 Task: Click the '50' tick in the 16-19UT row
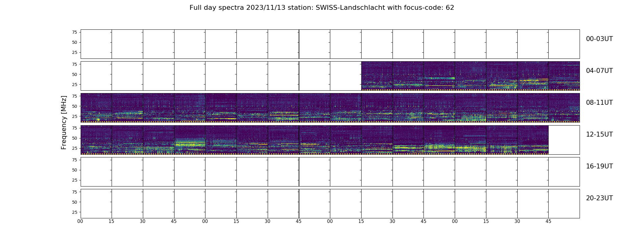(75, 170)
